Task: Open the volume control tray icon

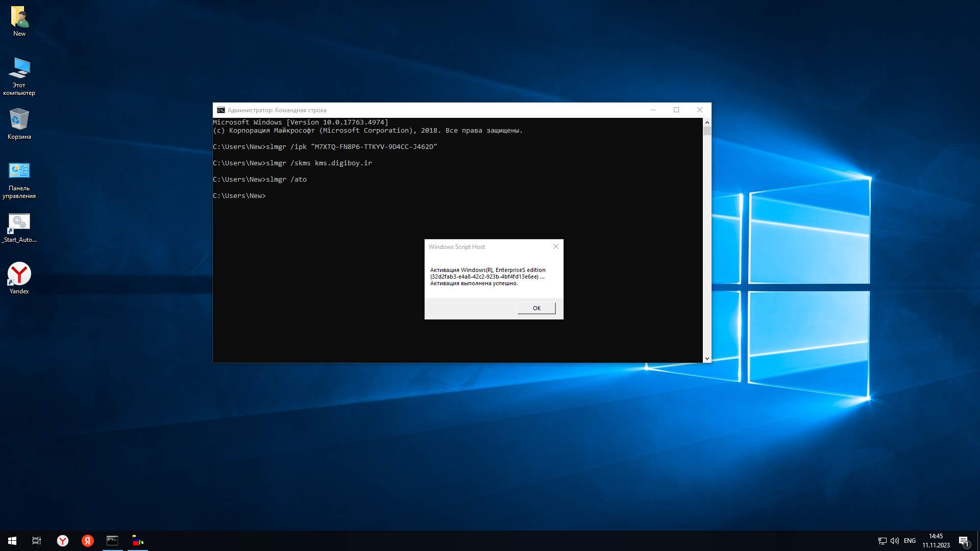Action: (894, 541)
